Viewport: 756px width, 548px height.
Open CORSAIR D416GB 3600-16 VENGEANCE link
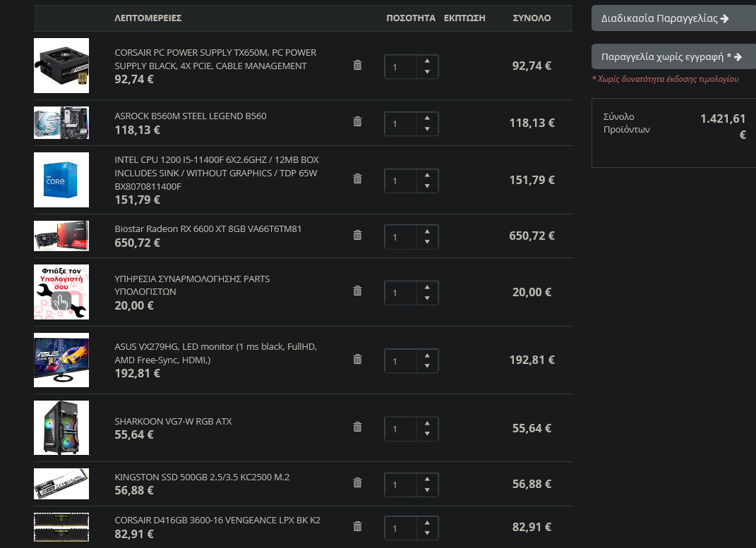point(217,520)
